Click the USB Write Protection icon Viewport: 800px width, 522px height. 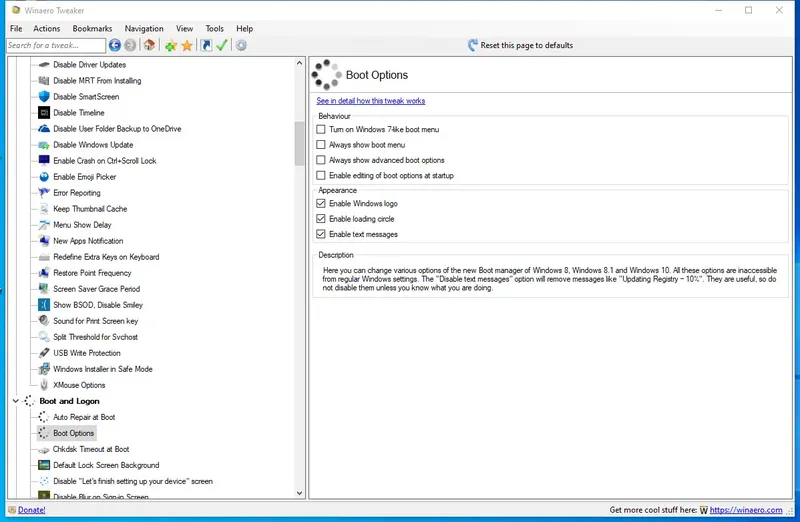click(x=44, y=353)
